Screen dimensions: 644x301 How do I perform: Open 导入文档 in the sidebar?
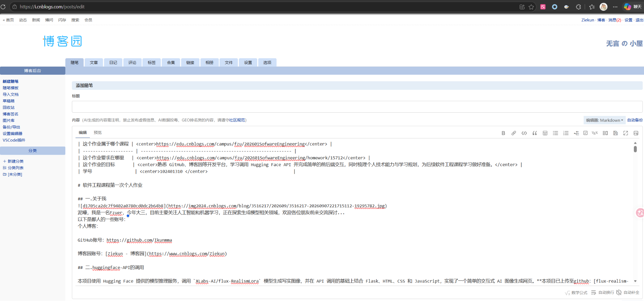(x=10, y=94)
